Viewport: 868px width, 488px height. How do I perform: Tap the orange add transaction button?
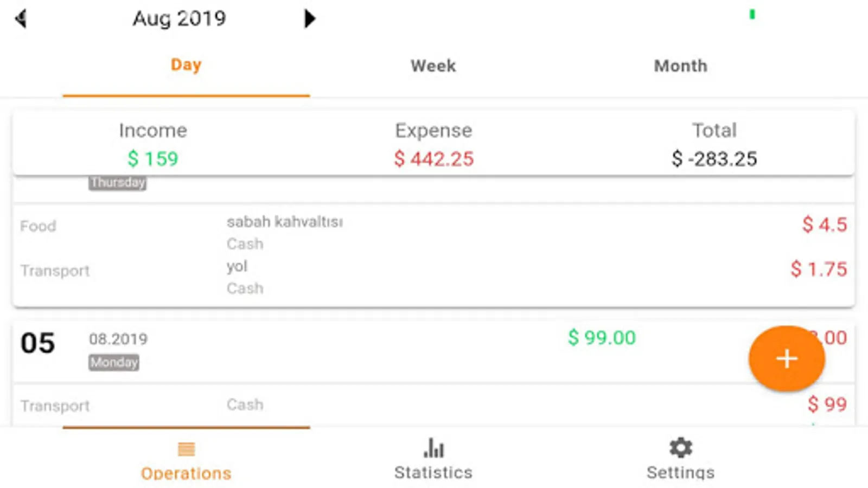(x=787, y=358)
